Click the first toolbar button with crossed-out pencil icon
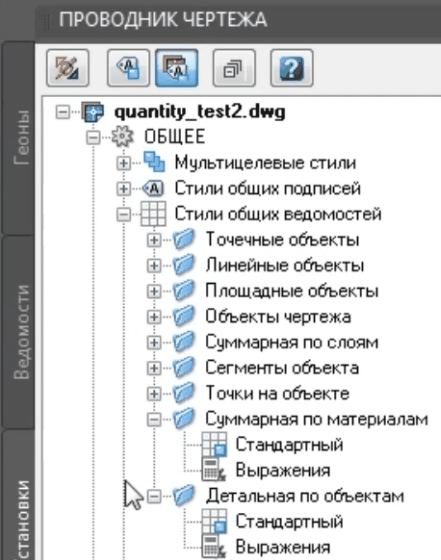The image size is (441, 560). coord(67,68)
